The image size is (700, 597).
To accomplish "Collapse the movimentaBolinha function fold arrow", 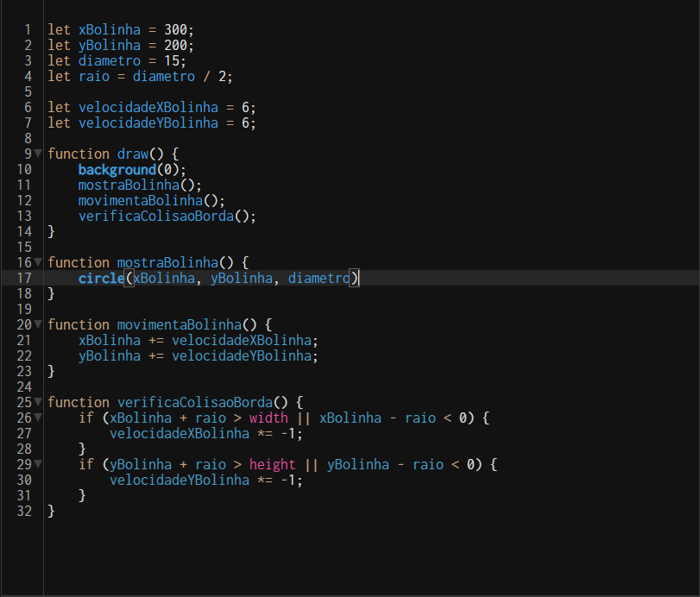I will pos(38,324).
